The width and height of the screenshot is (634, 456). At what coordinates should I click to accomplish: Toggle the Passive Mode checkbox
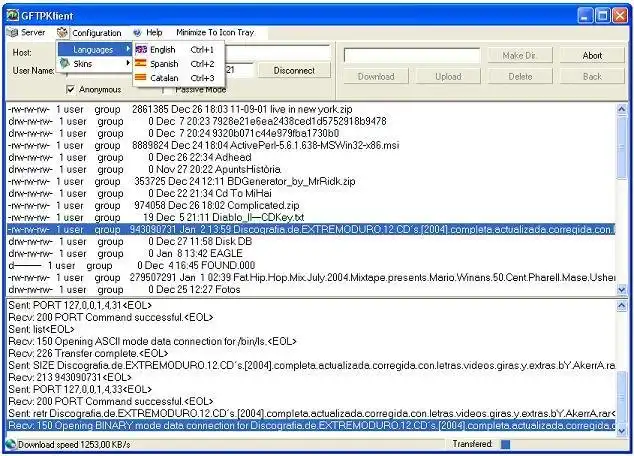[x=165, y=89]
